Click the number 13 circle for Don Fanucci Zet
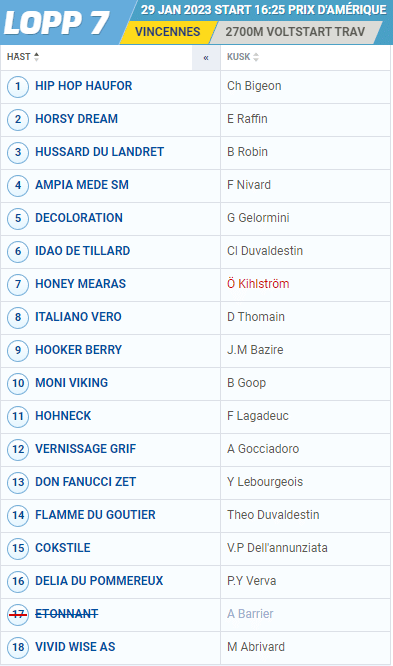393x666 pixels. tap(18, 483)
